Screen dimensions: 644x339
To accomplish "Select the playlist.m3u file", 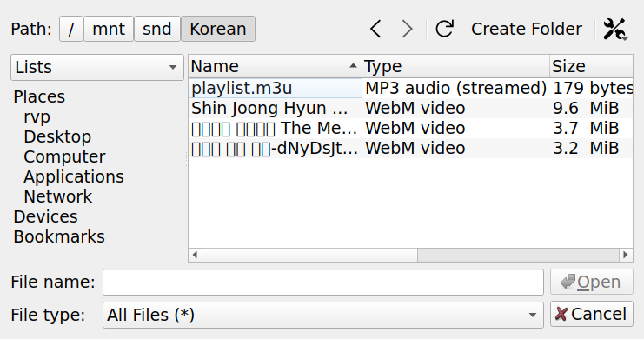I will (x=275, y=88).
